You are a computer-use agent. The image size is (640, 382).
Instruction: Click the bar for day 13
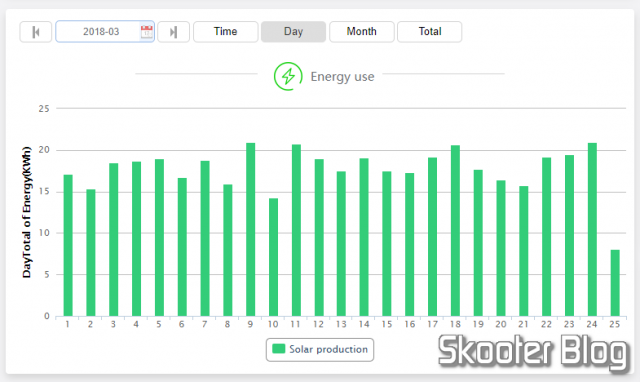point(341,244)
